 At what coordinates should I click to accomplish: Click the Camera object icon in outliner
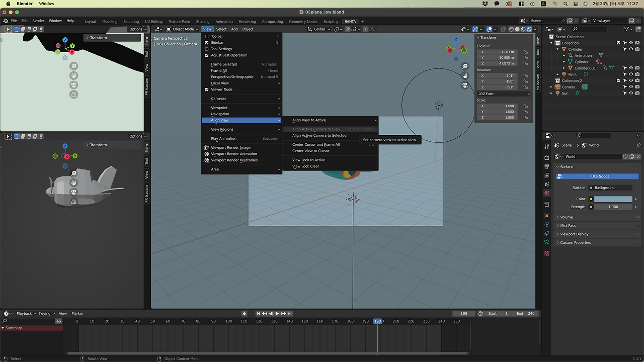[558, 87]
